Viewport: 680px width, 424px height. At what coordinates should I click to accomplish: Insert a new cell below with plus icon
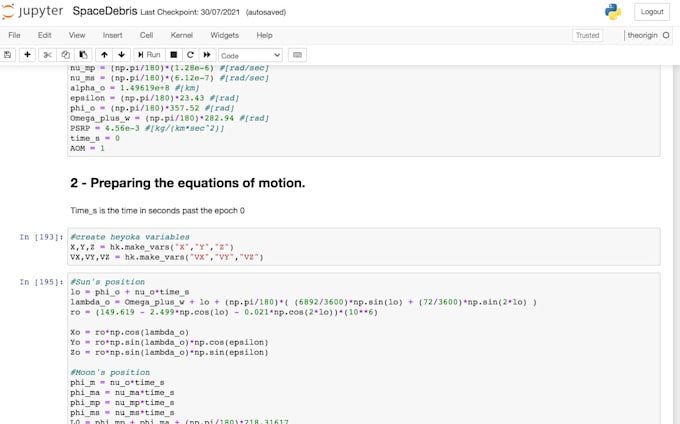click(27, 55)
